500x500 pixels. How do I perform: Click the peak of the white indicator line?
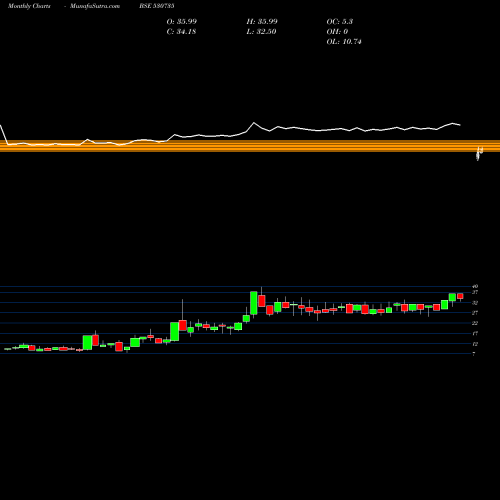pos(254,123)
